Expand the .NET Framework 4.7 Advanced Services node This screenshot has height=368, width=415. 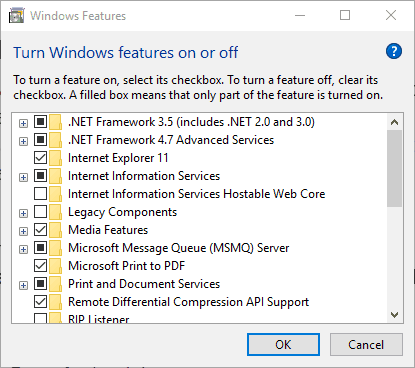click(23, 141)
